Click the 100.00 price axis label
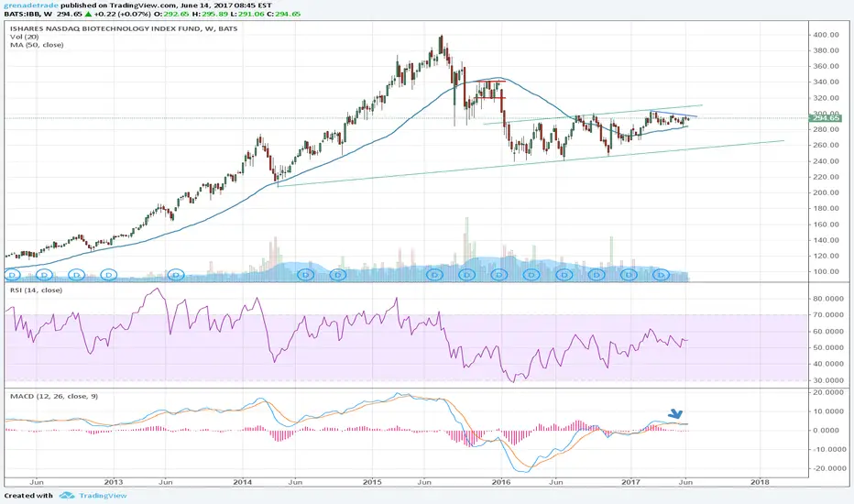This screenshot has height=504, width=854. pos(826,271)
